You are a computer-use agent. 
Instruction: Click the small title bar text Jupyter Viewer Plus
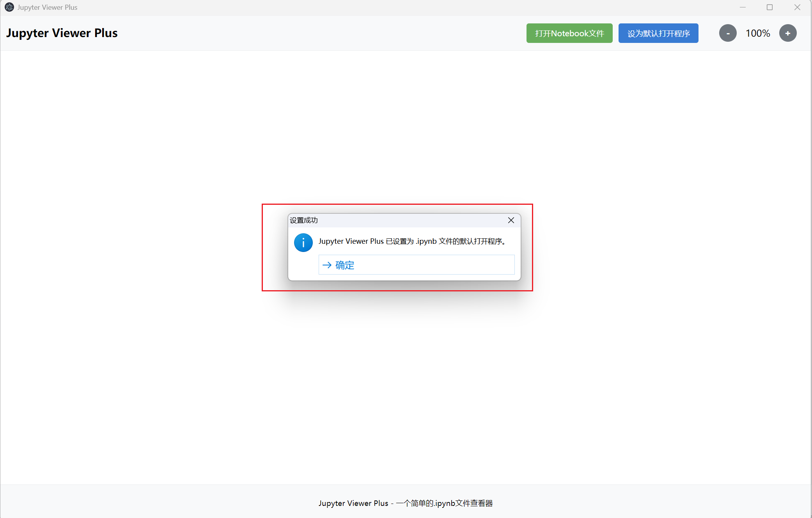click(47, 7)
